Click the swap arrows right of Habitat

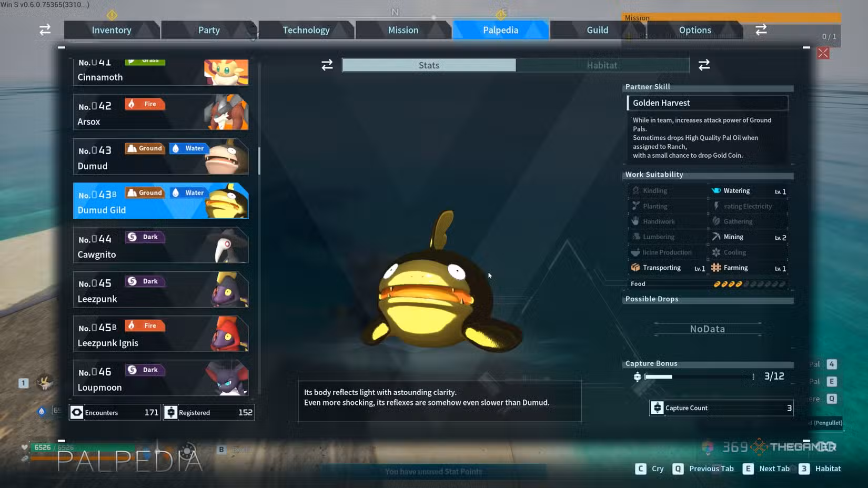(x=704, y=65)
